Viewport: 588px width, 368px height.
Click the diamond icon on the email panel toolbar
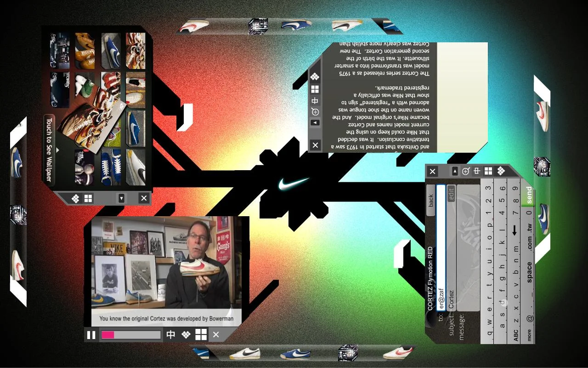(x=501, y=171)
